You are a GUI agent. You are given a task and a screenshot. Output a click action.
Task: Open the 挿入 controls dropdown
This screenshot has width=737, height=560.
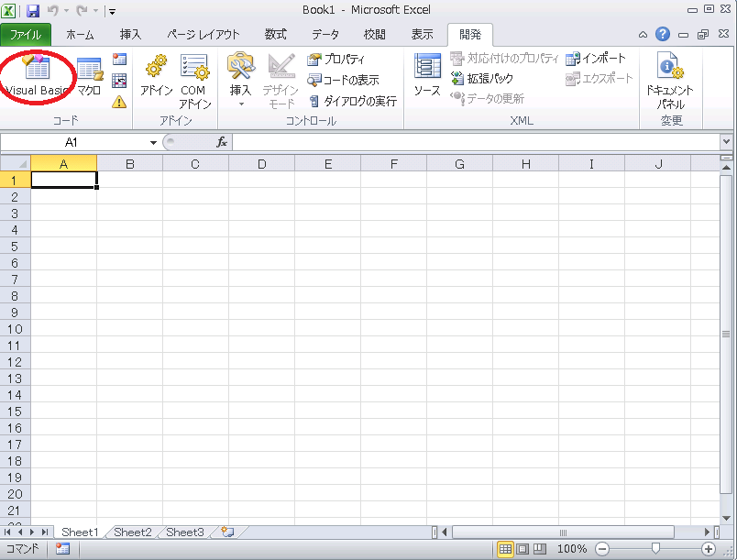click(240, 80)
